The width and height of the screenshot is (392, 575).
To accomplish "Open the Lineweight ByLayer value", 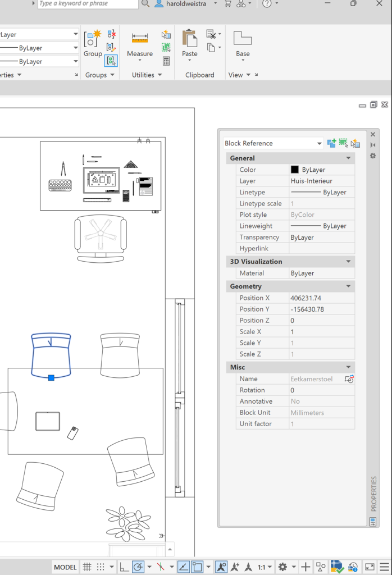I will (x=322, y=226).
